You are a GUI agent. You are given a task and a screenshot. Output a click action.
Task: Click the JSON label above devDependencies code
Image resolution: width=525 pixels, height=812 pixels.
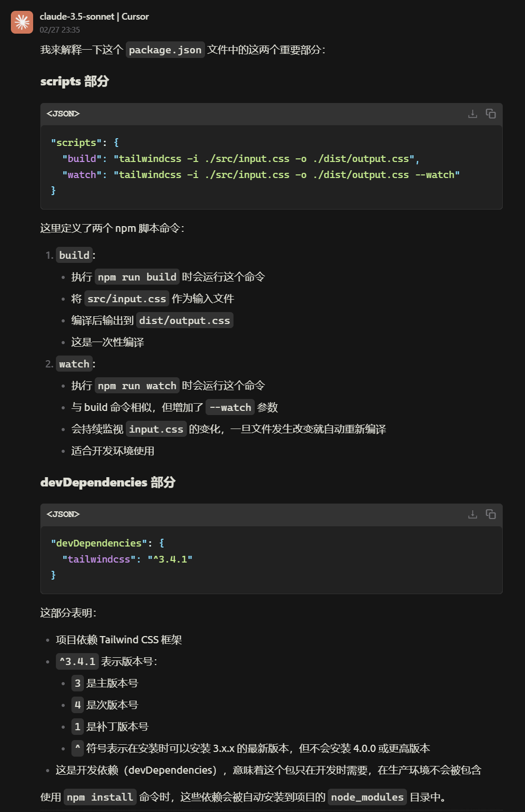[x=63, y=514]
